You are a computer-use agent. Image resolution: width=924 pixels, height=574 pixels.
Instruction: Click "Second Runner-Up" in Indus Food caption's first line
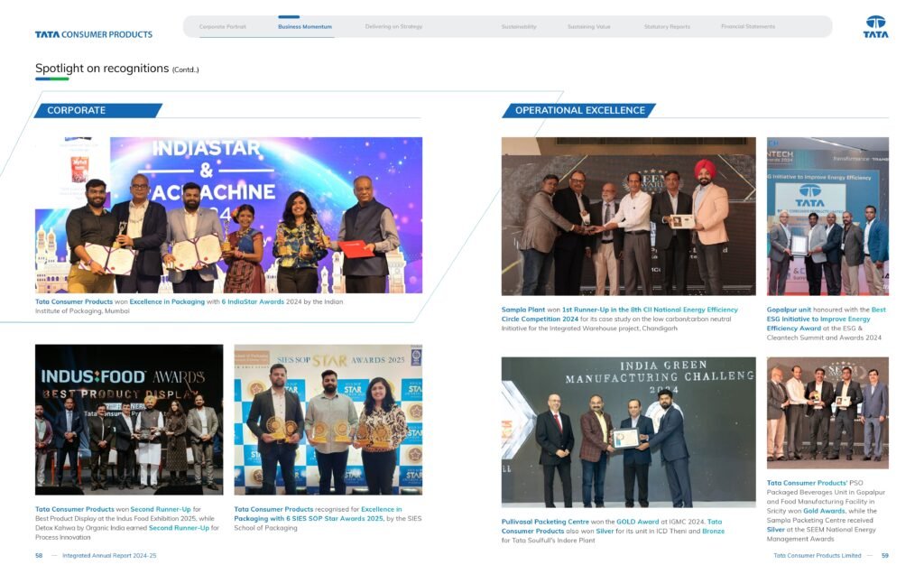coord(161,509)
